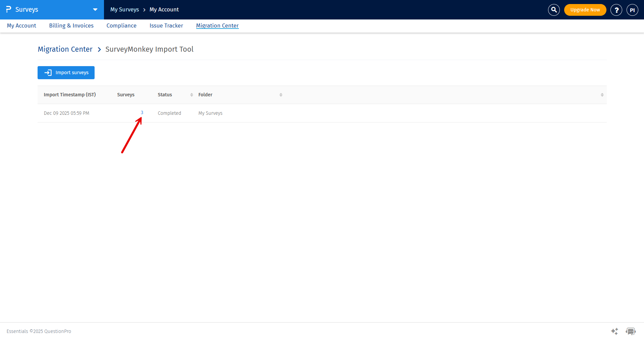Sort by Status column arrows
The image size is (644, 340).
tap(192, 95)
